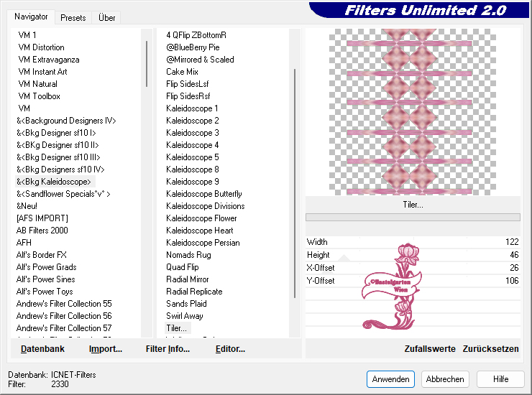
Task: Click the category list scrollbar
Action: [x=147, y=65]
